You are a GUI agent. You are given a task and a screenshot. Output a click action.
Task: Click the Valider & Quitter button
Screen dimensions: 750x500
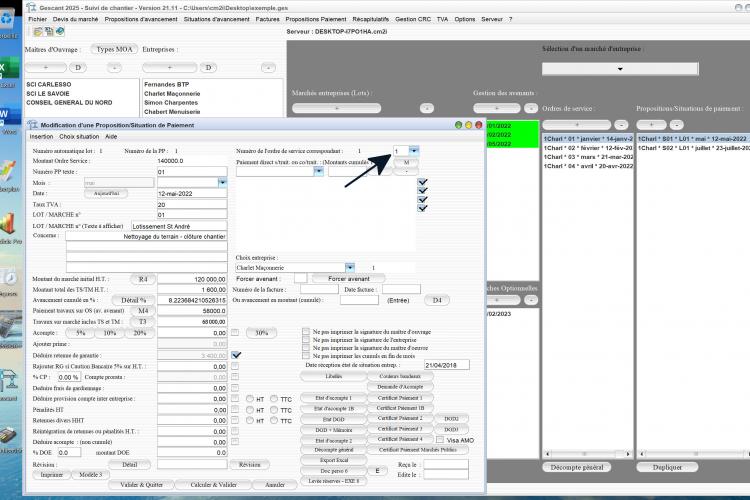pyautogui.click(x=142, y=485)
